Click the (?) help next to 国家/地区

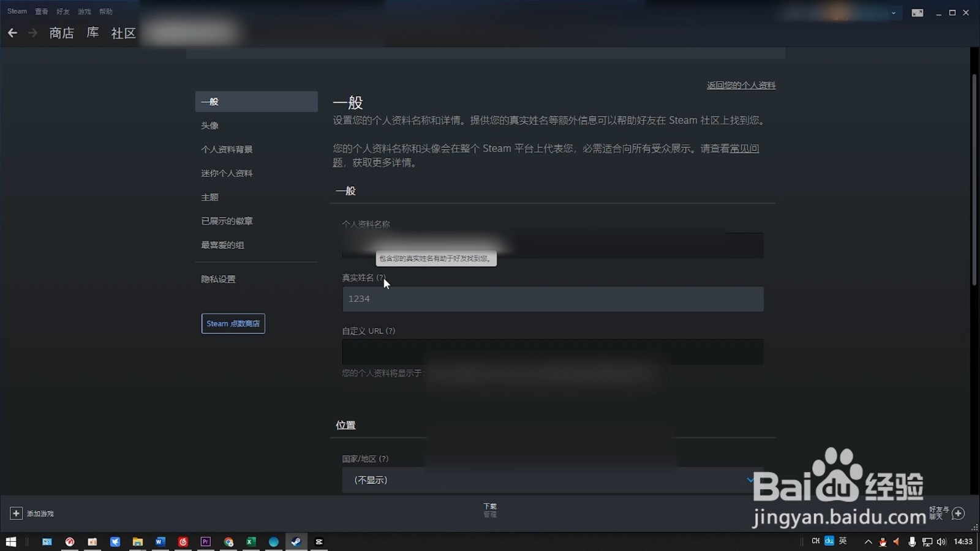tap(384, 459)
